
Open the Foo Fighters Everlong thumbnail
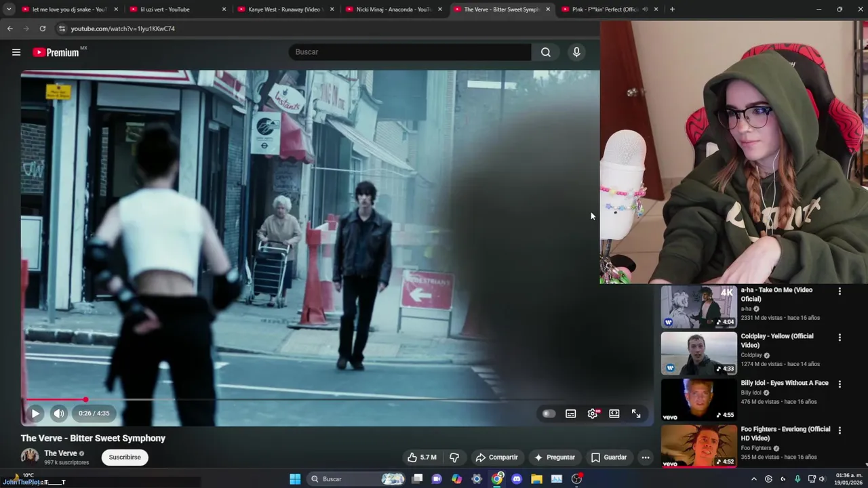(698, 446)
